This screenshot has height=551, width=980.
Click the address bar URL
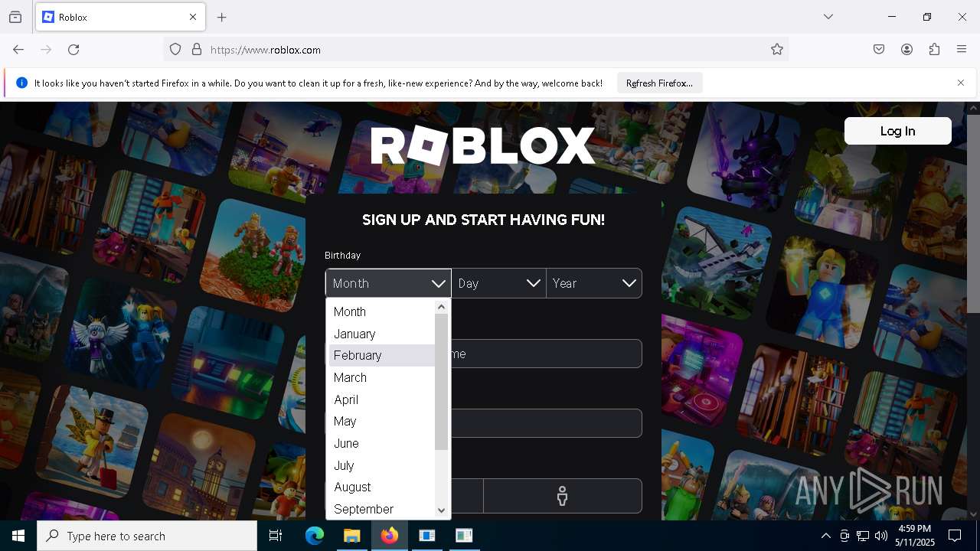coord(266,50)
